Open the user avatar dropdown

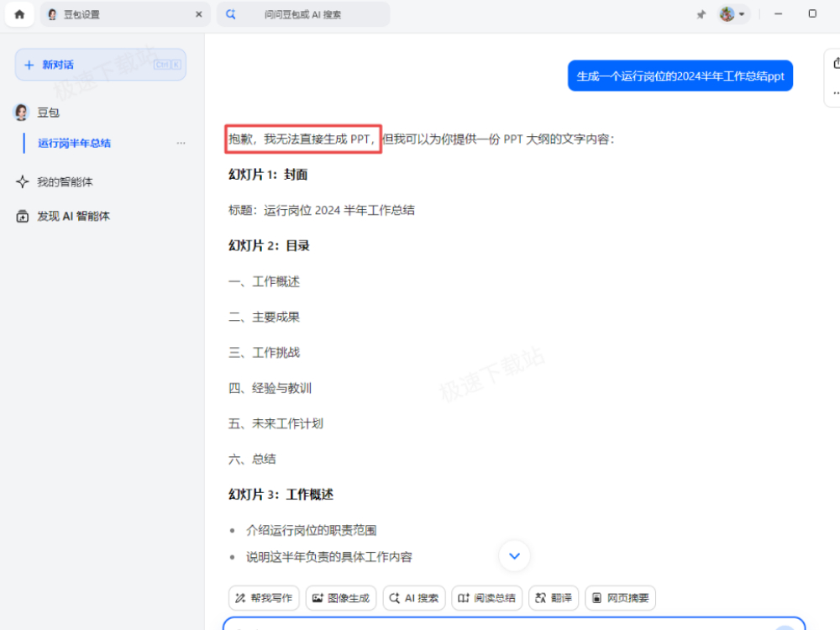pyautogui.click(x=732, y=14)
